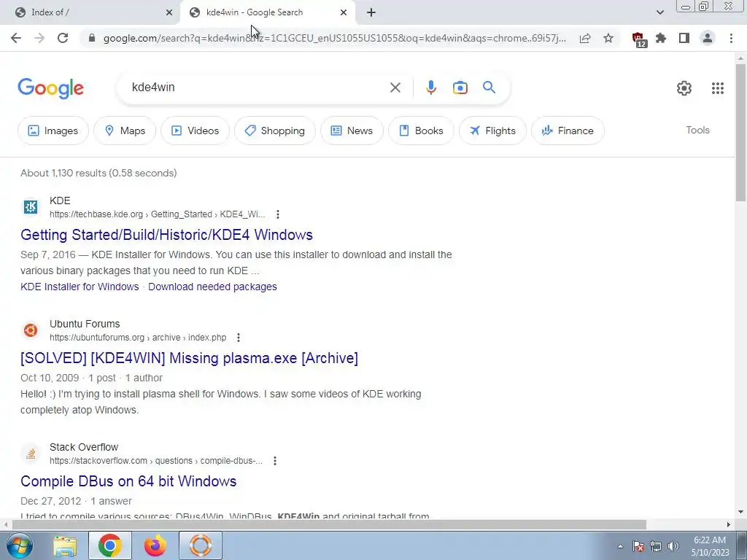Show hidden system tray icons
The height and width of the screenshot is (560, 747).
click(620, 546)
